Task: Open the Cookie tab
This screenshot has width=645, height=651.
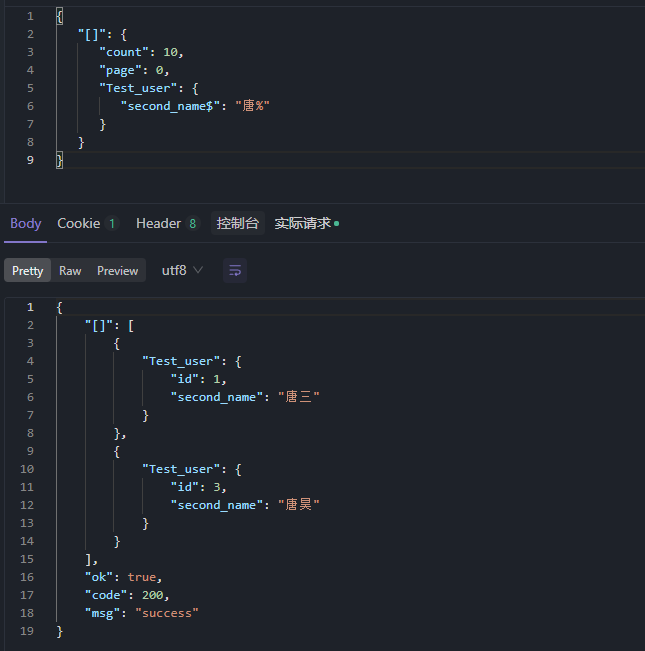Action: click(88, 223)
